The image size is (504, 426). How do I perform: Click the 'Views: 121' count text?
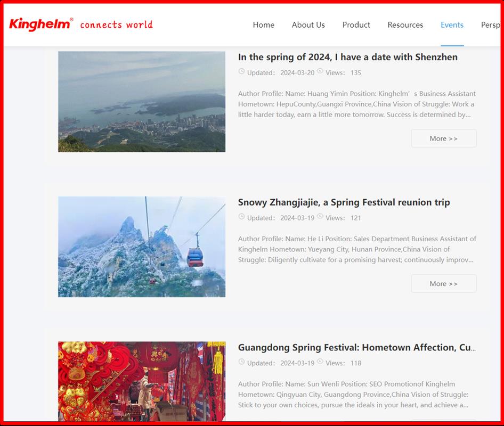click(x=343, y=218)
